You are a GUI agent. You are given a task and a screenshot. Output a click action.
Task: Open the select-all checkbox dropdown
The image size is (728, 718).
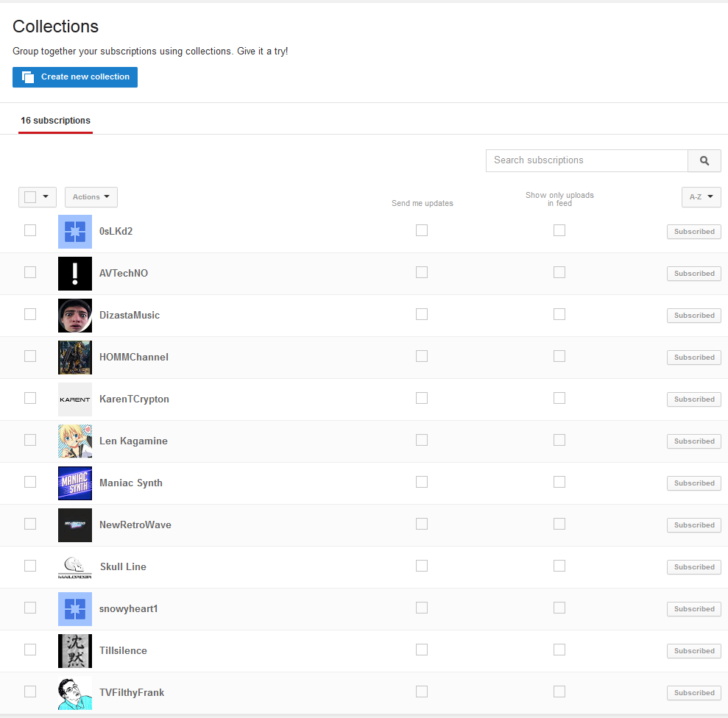38,197
